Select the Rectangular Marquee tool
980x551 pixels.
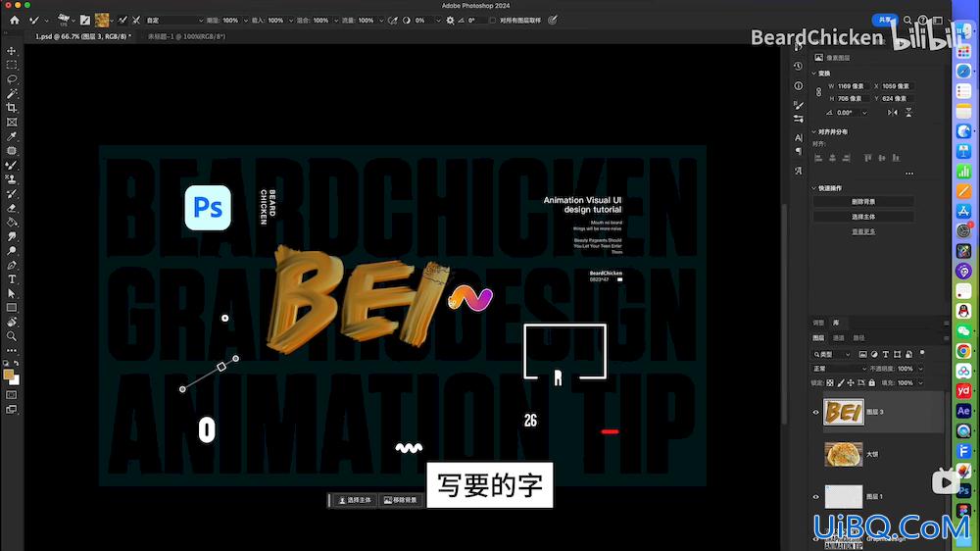tap(11, 65)
